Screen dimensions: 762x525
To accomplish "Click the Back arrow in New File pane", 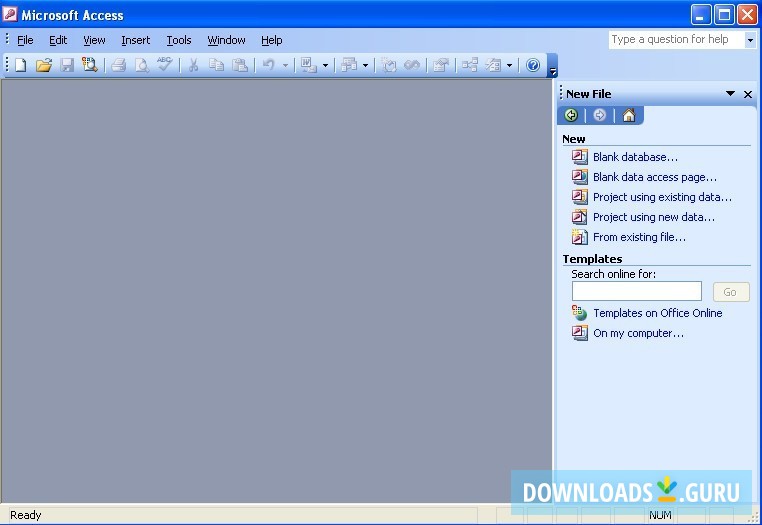I will (x=572, y=115).
